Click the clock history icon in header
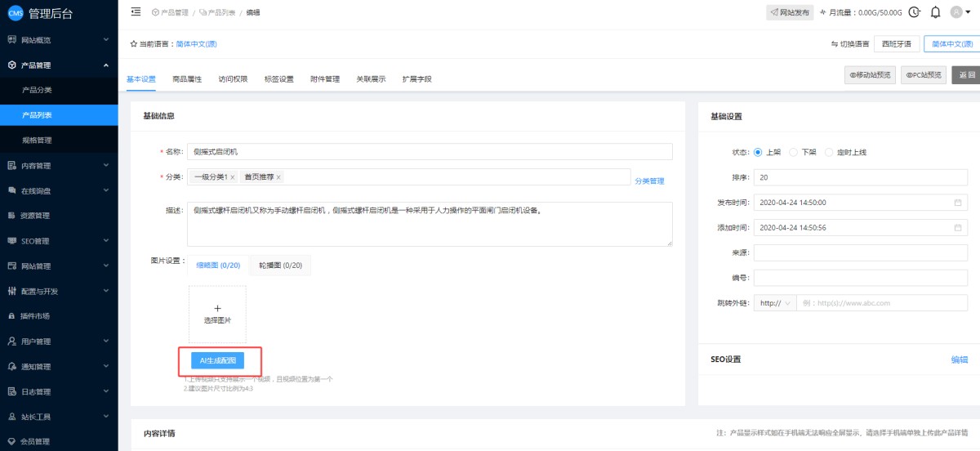 point(915,12)
